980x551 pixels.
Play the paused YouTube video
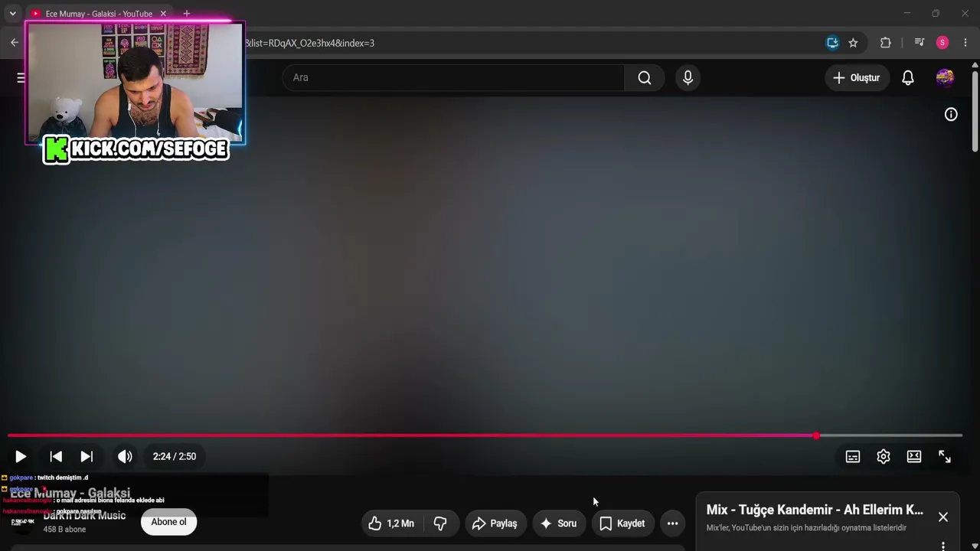point(21,457)
